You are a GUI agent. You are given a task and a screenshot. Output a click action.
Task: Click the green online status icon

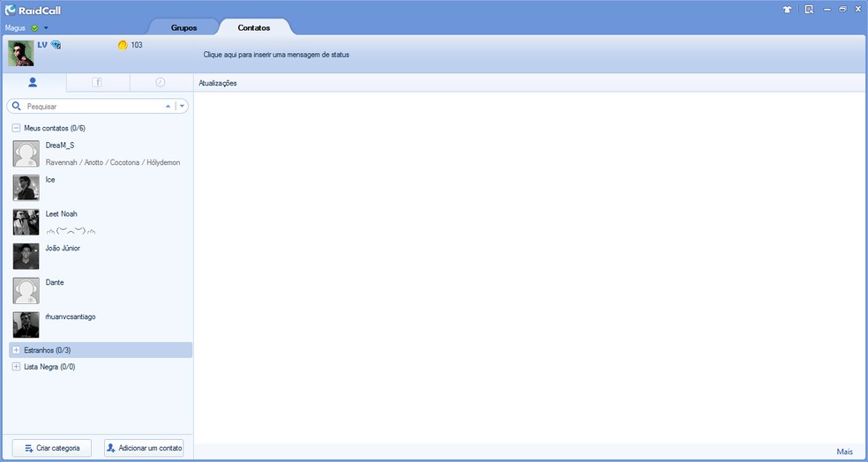[35, 27]
